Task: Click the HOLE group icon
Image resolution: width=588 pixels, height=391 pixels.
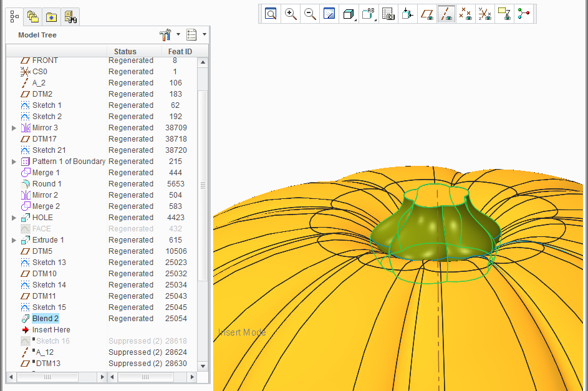Action: pyautogui.click(x=26, y=218)
